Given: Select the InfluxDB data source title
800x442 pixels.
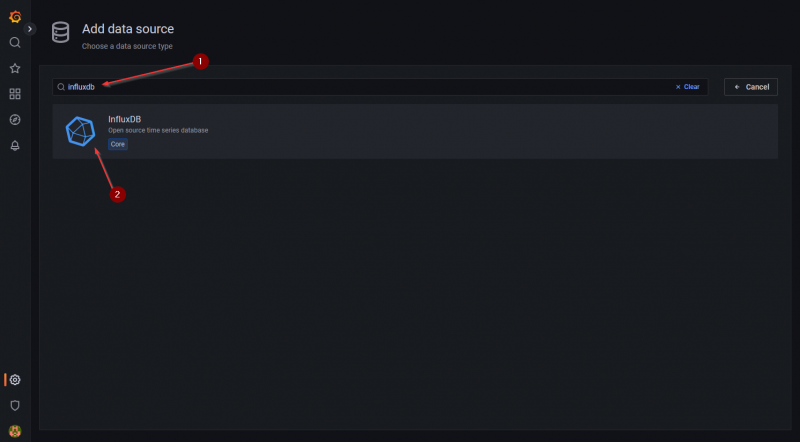Looking at the screenshot, I should [x=125, y=120].
